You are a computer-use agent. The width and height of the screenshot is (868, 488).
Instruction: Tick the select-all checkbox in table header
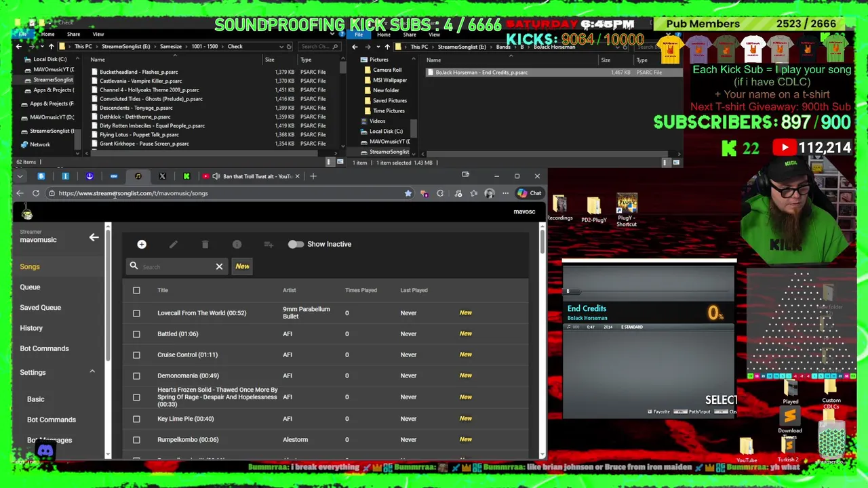(x=136, y=290)
